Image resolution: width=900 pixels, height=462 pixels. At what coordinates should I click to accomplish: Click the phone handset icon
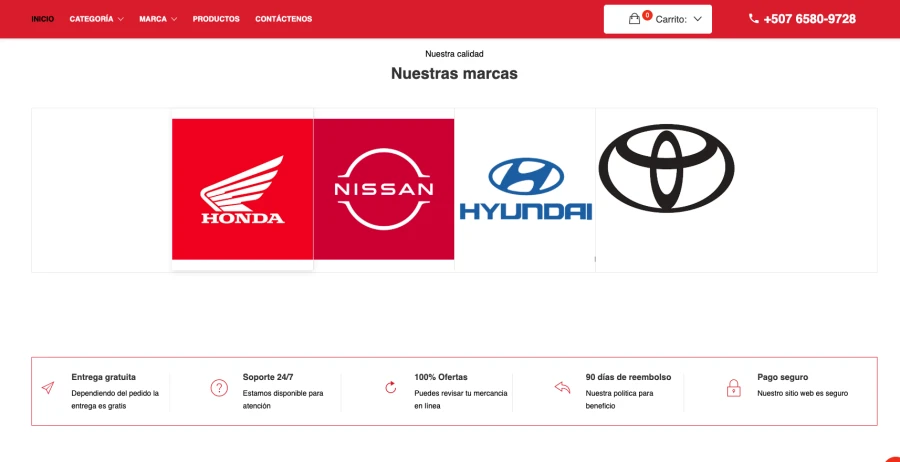[x=754, y=18]
